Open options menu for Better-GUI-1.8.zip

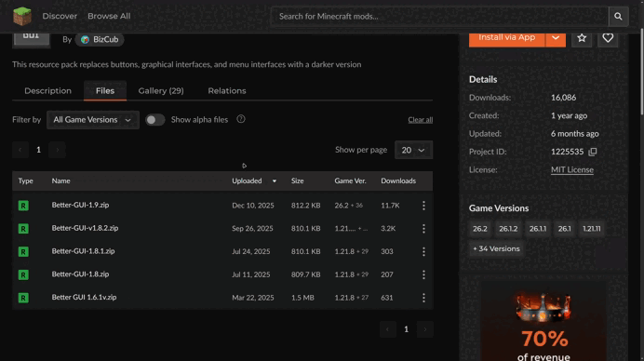pyautogui.click(x=423, y=274)
